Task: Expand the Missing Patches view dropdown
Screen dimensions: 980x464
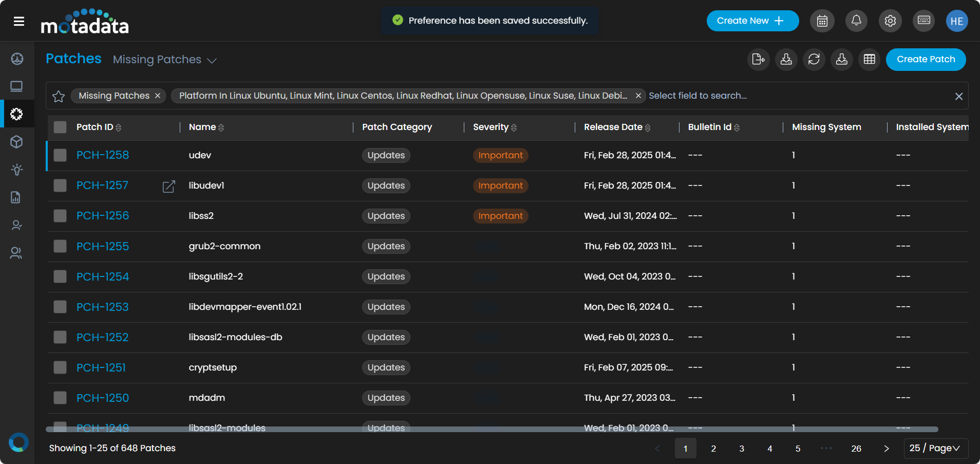Action: click(x=212, y=61)
